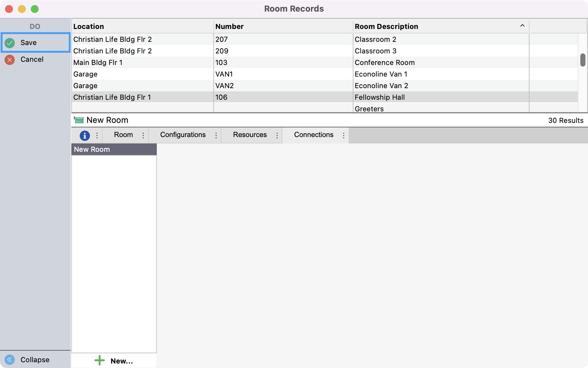The height and width of the screenshot is (368, 588).
Task: Click the blue info icon tab
Action: [85, 135]
